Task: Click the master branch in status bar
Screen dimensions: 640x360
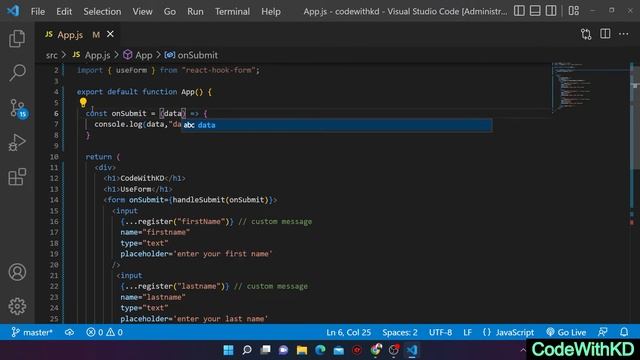Action: coord(32,332)
